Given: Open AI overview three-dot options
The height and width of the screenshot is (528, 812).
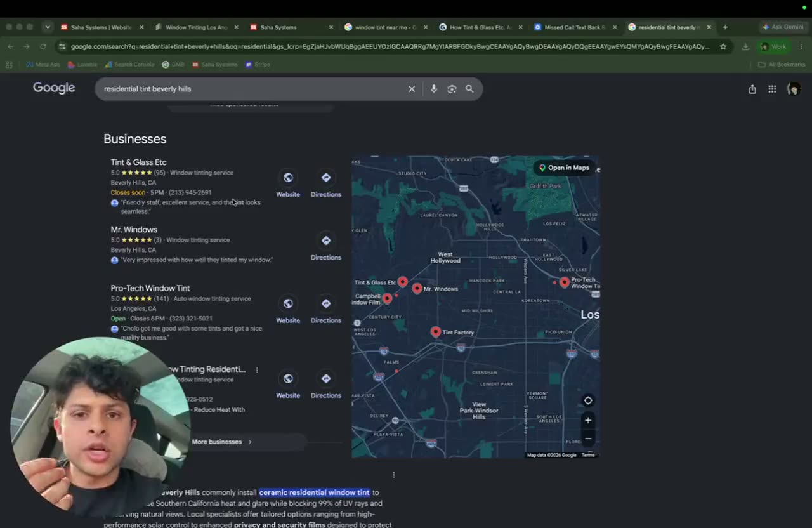Looking at the screenshot, I should [x=393, y=475].
